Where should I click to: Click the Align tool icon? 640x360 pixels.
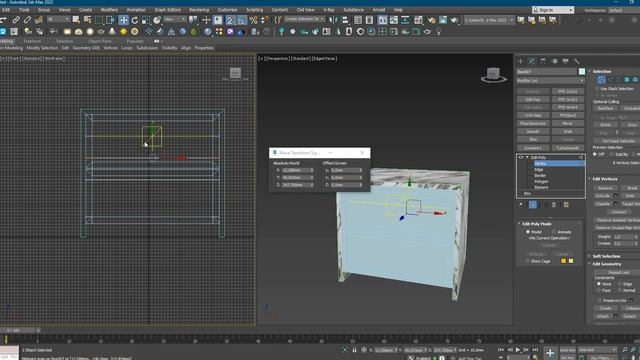[x=345, y=20]
